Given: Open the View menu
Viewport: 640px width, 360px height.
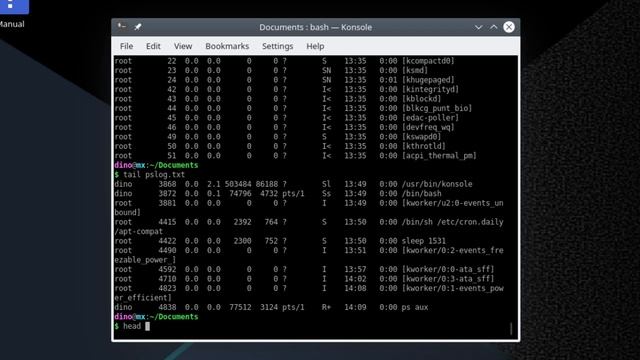Looking at the screenshot, I should [x=183, y=46].
